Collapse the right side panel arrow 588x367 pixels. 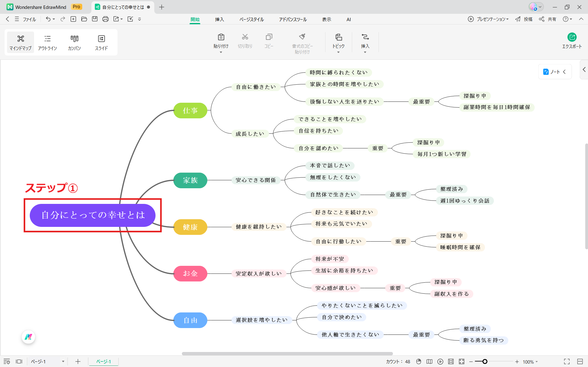584,70
